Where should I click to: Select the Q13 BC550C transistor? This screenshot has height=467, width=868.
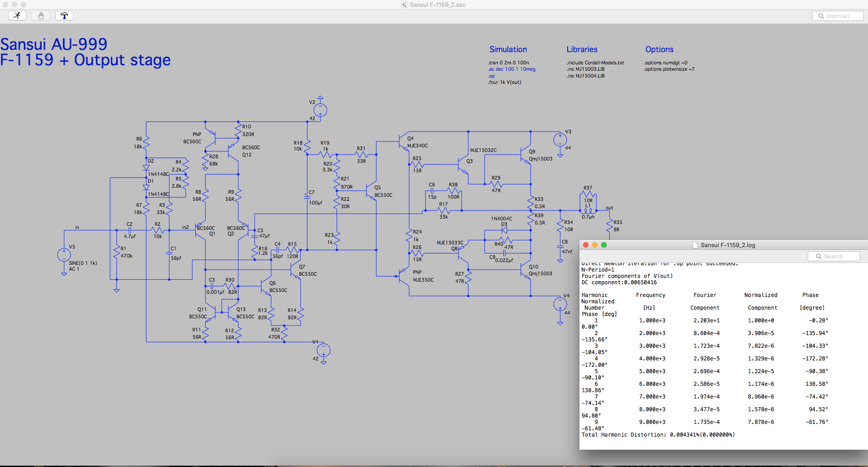233,312
